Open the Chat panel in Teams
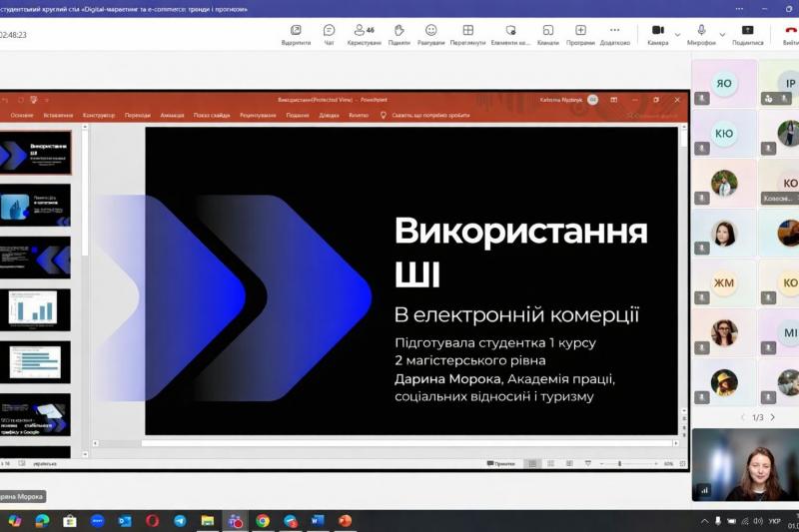 tap(329, 34)
